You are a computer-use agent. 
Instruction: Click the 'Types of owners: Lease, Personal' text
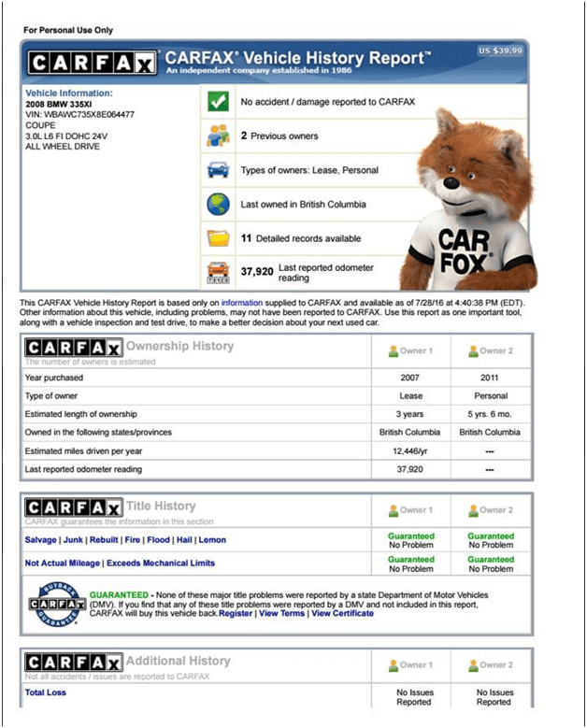(309, 170)
